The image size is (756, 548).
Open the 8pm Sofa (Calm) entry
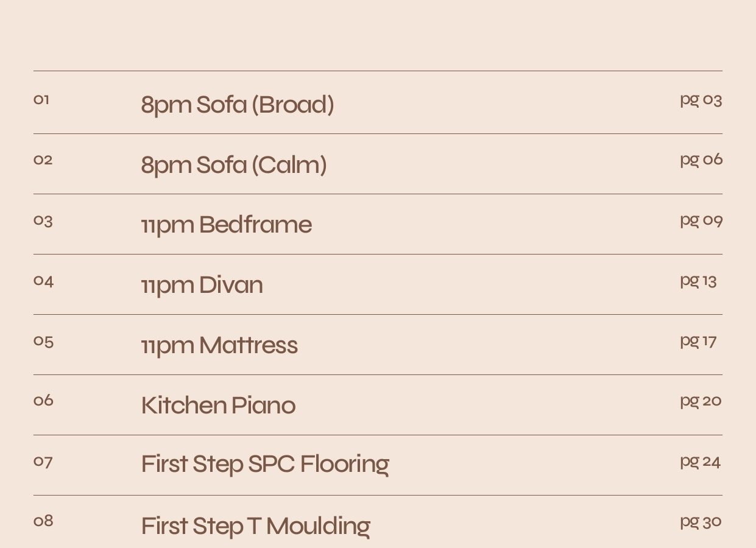[234, 165]
